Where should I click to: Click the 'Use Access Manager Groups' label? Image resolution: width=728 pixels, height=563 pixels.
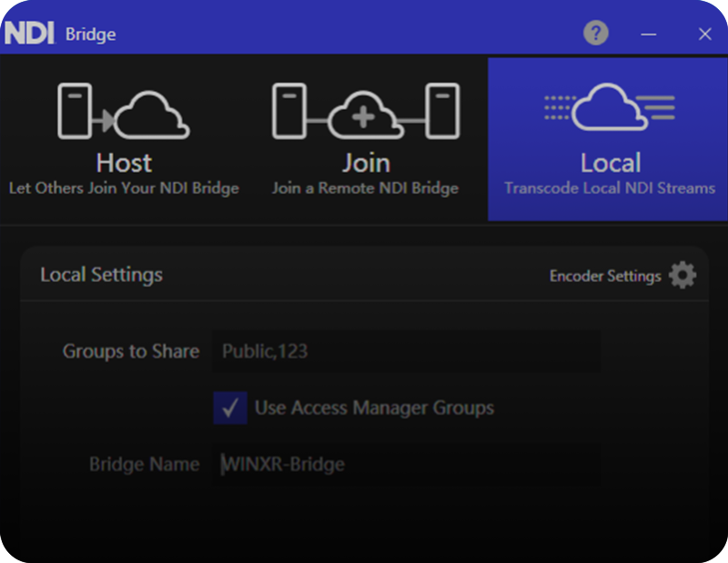[374, 407]
